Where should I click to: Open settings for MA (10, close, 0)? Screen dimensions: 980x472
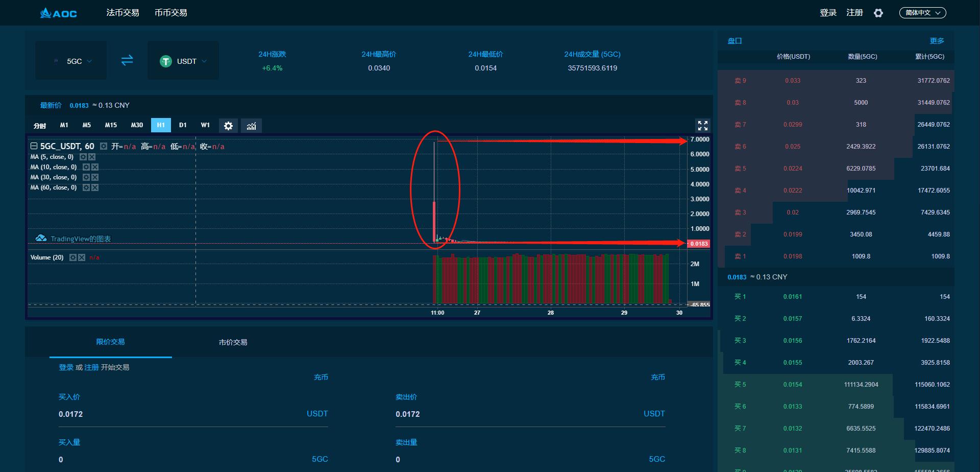click(x=86, y=167)
